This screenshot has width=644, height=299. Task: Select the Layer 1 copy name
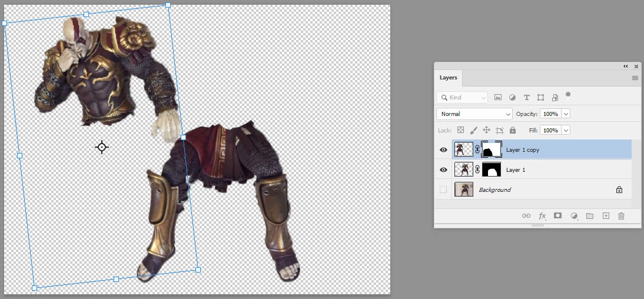(x=522, y=150)
